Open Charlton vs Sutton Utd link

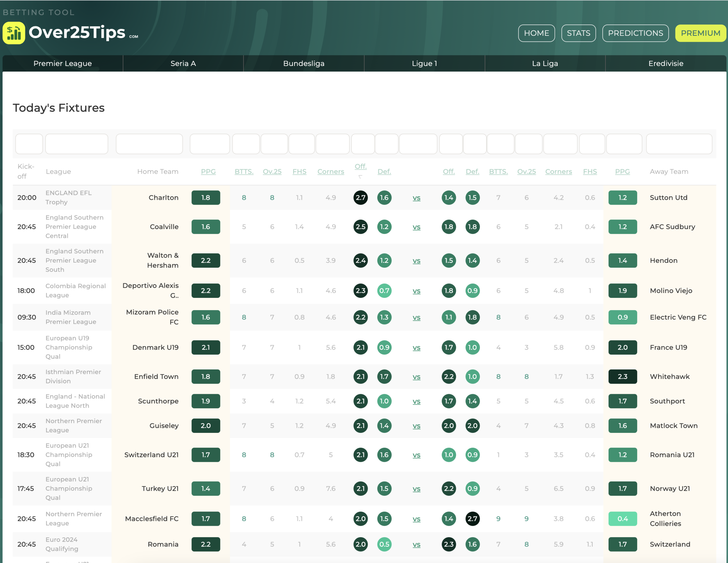[x=416, y=198]
